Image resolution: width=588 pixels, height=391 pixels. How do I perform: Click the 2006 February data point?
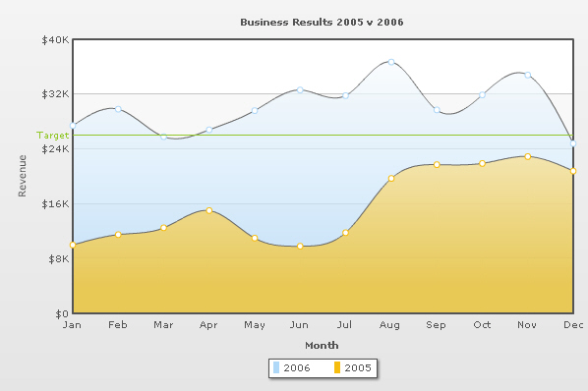[x=118, y=109]
